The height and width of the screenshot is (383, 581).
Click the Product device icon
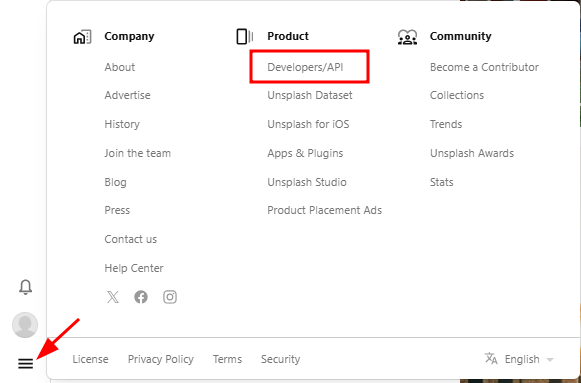245,37
